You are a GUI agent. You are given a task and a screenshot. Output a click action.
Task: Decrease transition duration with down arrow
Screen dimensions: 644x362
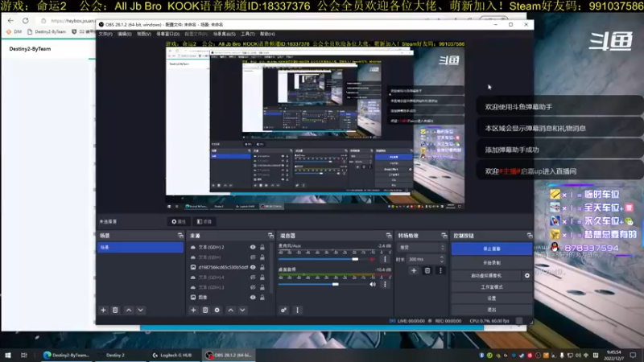pos(442,261)
